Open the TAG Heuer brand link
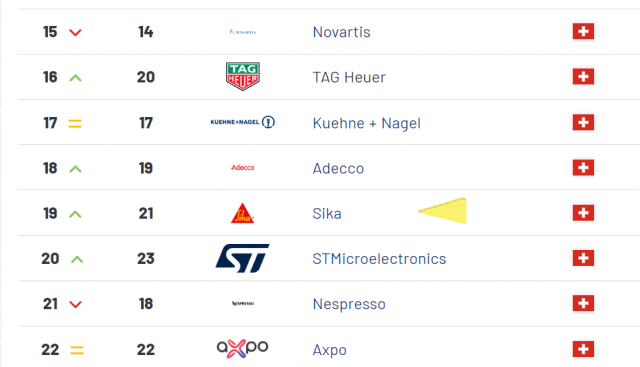Screen dimensions: 640x367 click(349, 77)
